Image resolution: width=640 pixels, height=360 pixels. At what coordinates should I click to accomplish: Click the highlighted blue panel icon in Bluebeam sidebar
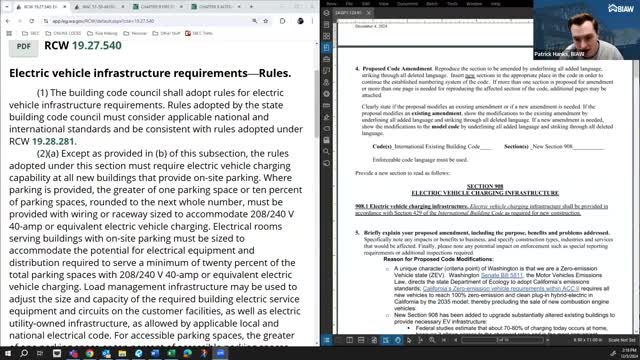[327, 48]
